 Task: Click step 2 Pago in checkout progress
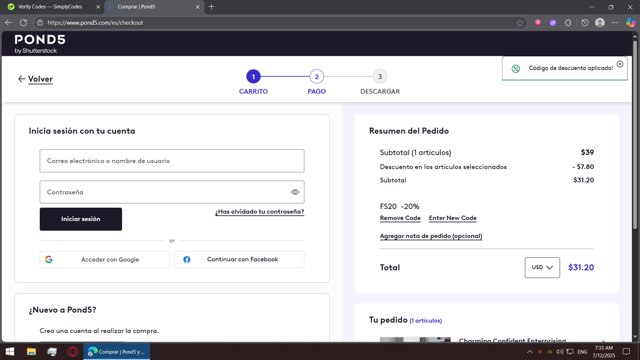tap(316, 76)
